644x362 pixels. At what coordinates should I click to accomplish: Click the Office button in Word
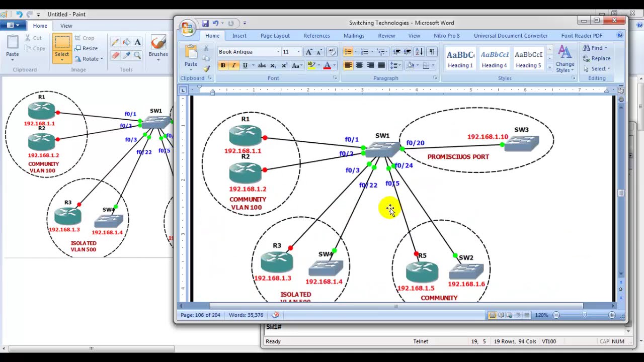click(x=188, y=27)
